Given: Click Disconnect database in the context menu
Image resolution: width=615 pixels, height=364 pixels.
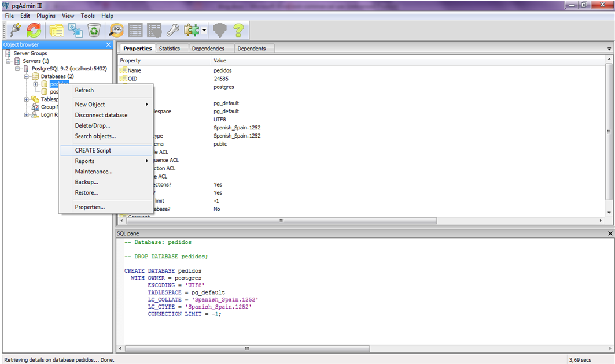Looking at the screenshot, I should 100,115.
